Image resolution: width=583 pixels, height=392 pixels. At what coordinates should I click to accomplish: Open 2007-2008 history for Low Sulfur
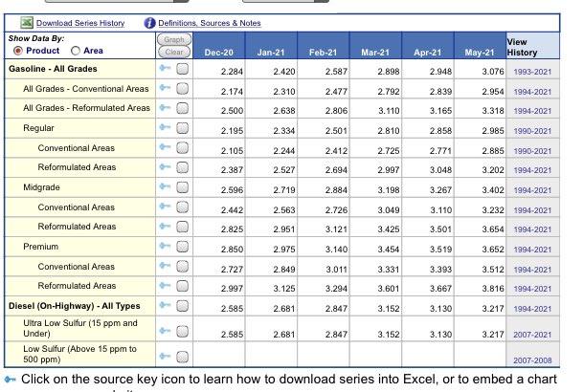click(532, 360)
